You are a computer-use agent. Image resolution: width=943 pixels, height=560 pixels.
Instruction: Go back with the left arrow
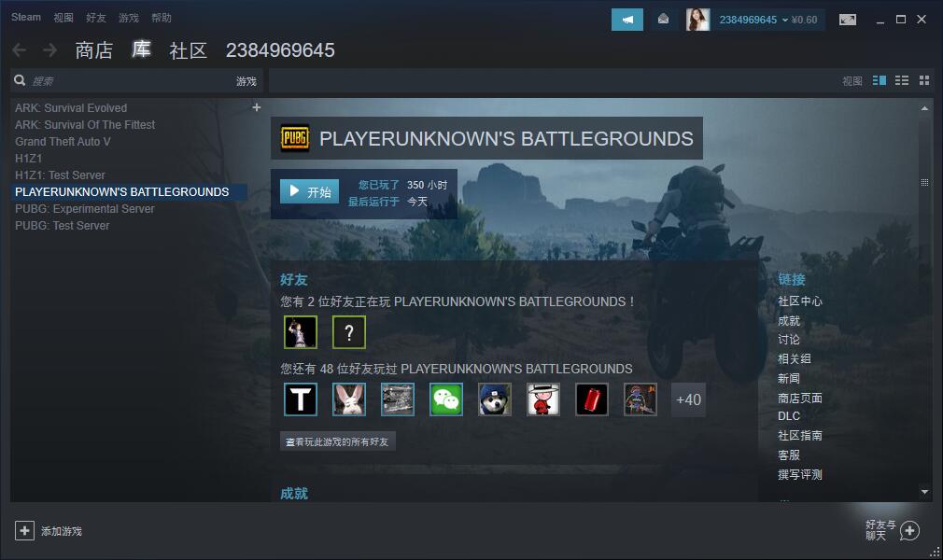[20, 50]
